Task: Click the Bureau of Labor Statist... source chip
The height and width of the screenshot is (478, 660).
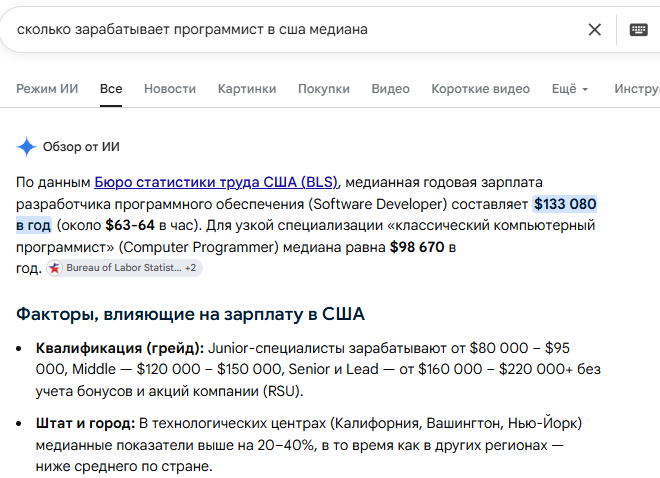Action: [124, 268]
